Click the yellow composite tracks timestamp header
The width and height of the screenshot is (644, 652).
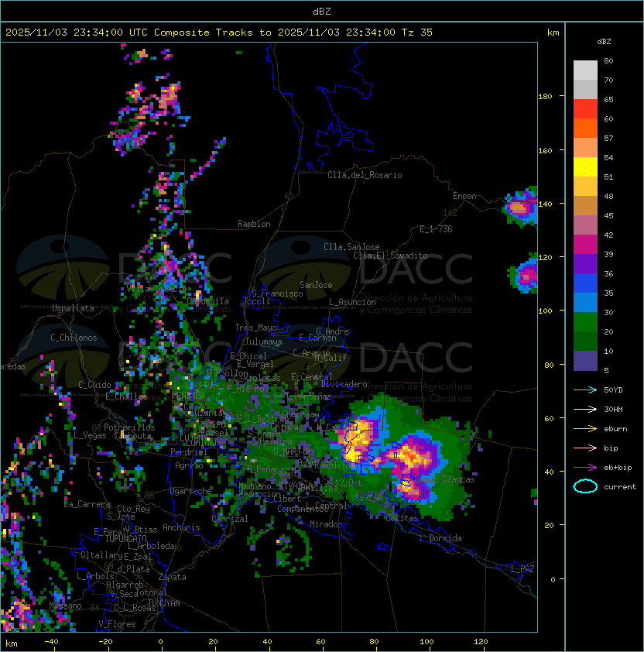tap(219, 33)
